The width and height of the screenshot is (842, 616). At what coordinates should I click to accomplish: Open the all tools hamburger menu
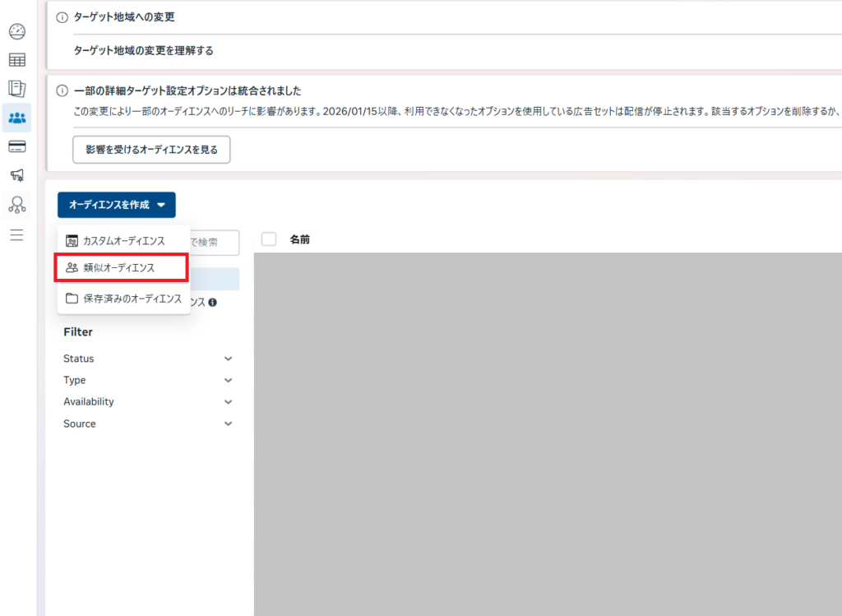pos(17,234)
